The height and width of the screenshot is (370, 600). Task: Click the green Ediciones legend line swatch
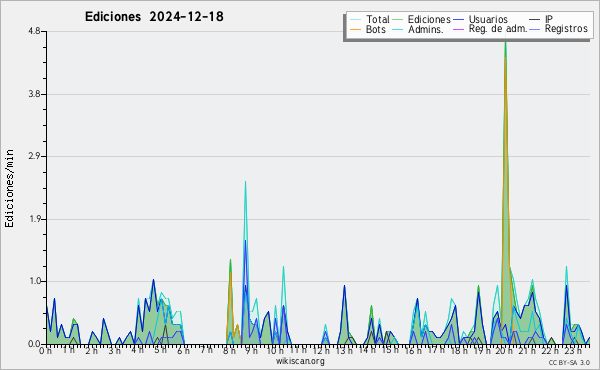[398, 19]
